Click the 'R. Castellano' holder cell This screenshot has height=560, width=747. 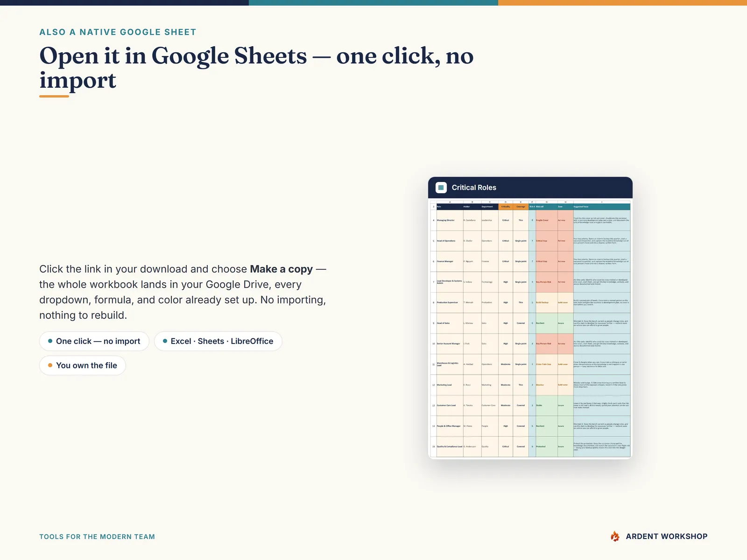[472, 220]
